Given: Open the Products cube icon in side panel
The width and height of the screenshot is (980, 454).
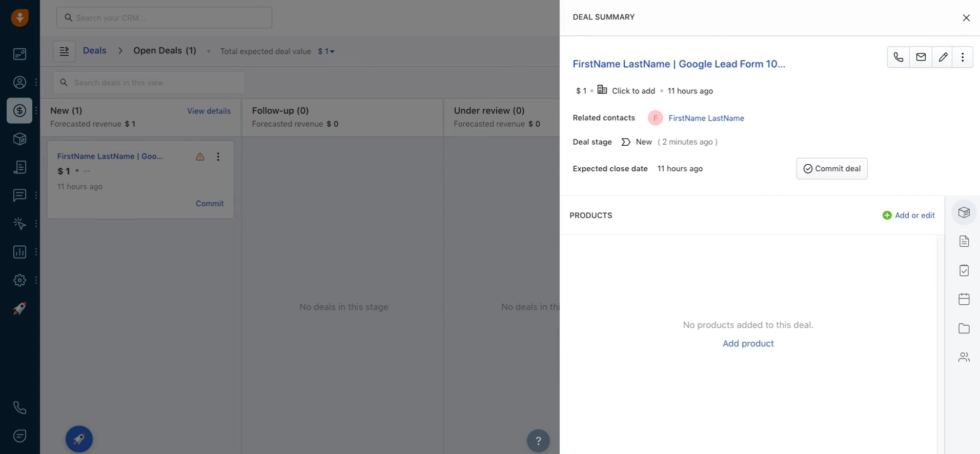Looking at the screenshot, I should click(x=964, y=212).
